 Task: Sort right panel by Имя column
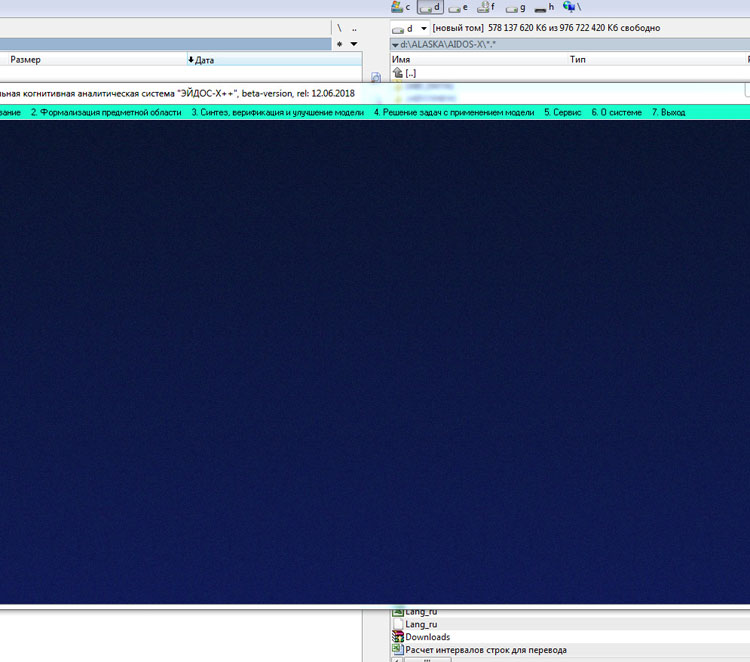[402, 60]
